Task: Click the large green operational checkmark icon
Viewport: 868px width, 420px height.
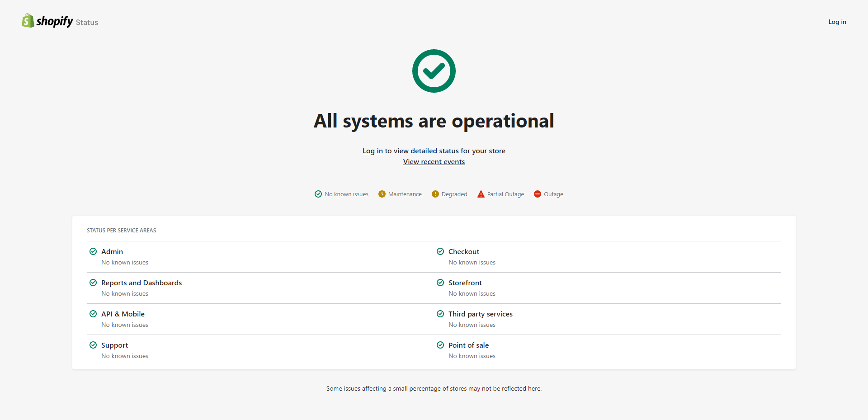Action: (x=434, y=71)
